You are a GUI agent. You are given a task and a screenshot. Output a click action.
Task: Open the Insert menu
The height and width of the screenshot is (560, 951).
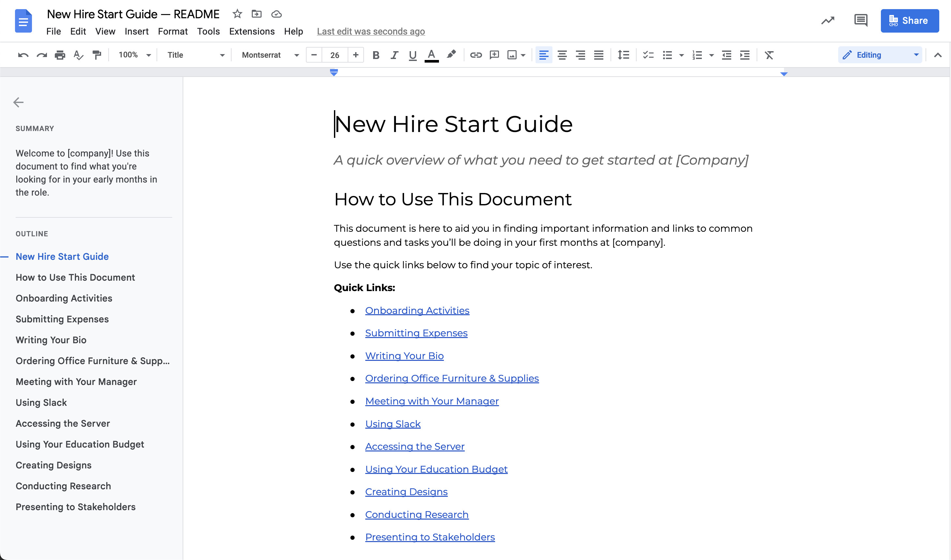136,31
